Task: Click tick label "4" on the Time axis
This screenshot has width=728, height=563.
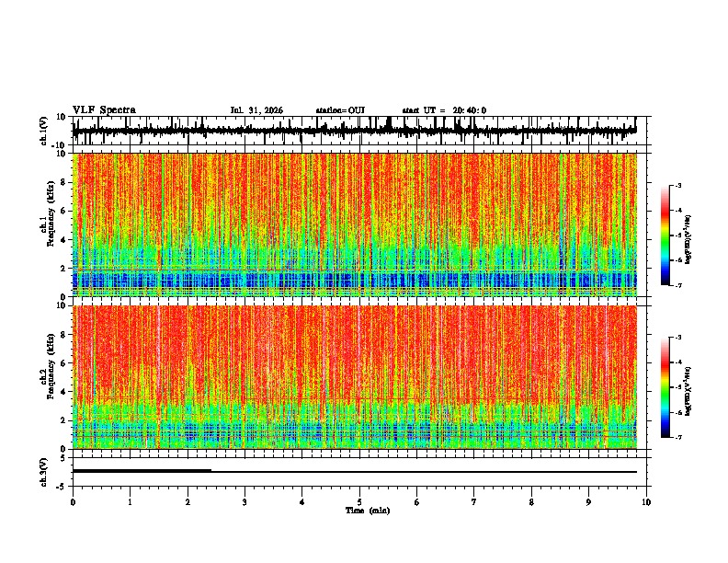Action: pyautogui.click(x=302, y=502)
